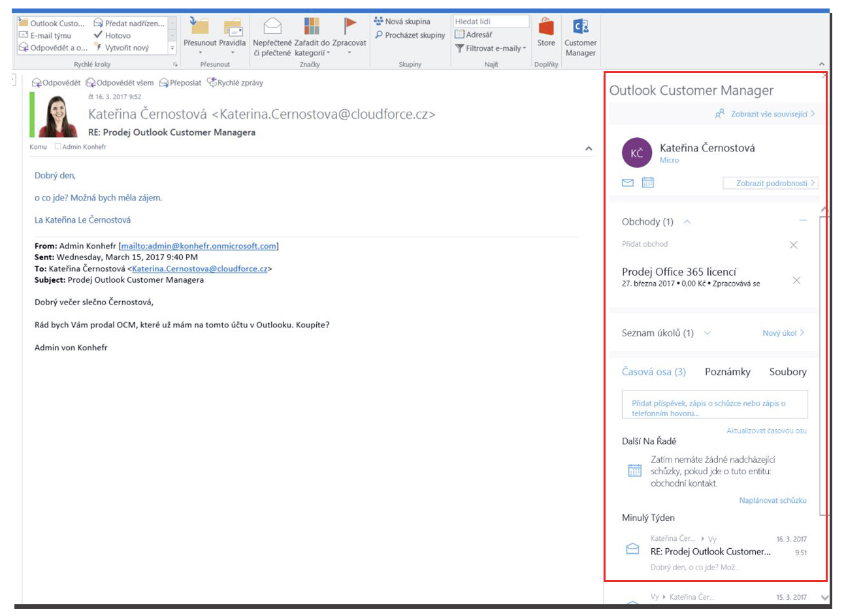The height and width of the screenshot is (616, 846).
Task: Switch to Soubory tab
Action: tap(788, 372)
